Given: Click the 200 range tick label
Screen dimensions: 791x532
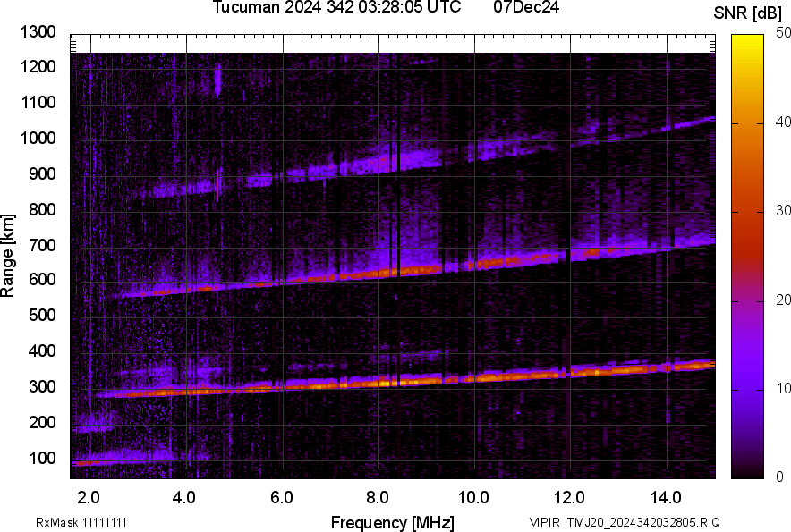Looking at the screenshot, I should tap(42, 422).
